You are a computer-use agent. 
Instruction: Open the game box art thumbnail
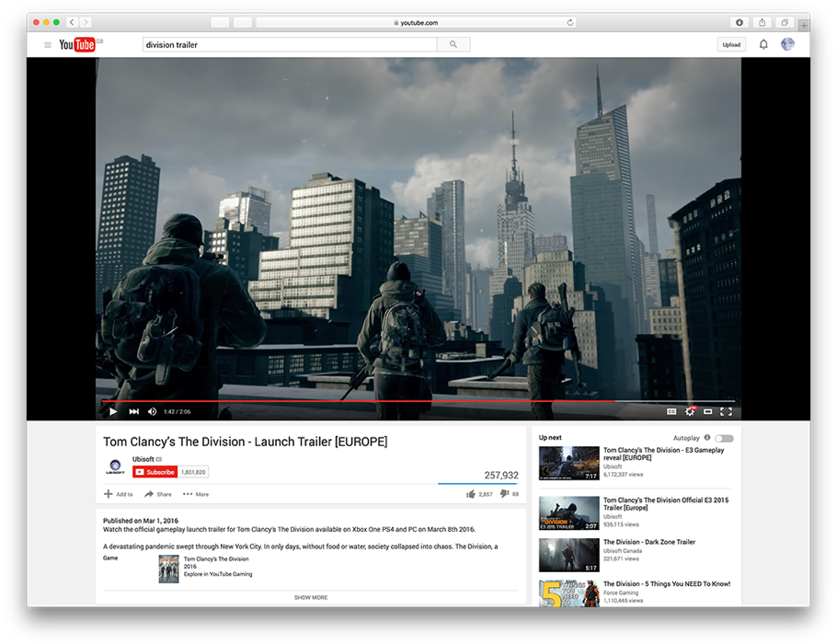[x=168, y=569]
